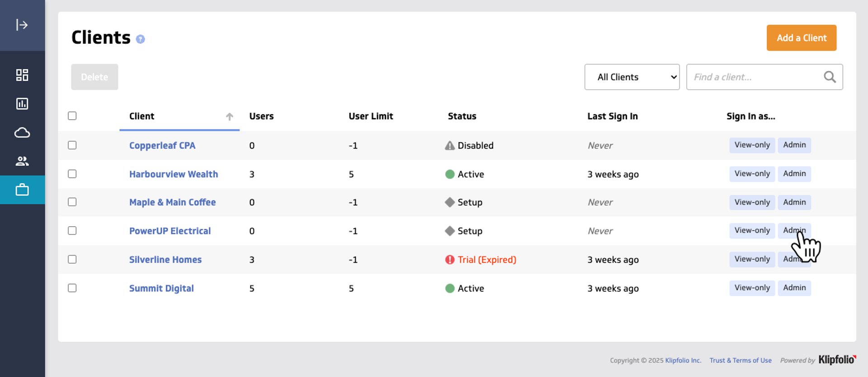This screenshot has height=377, width=868.
Task: Open the Harbourview Wealth client link
Action: (x=173, y=174)
